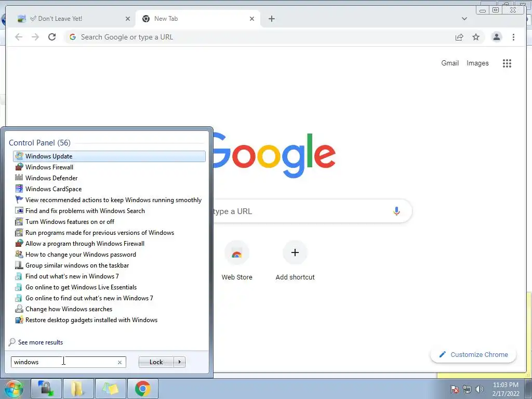Click the Windows Start orb

coord(14,389)
